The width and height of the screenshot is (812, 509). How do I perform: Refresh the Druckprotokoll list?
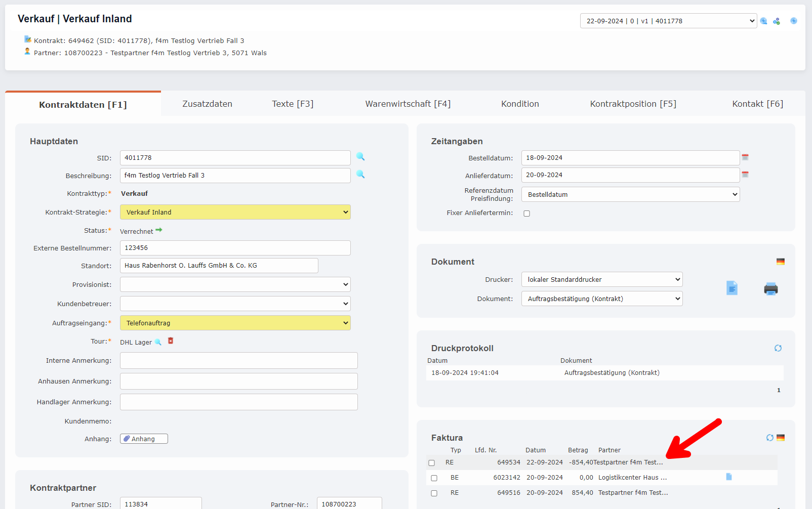click(x=778, y=348)
